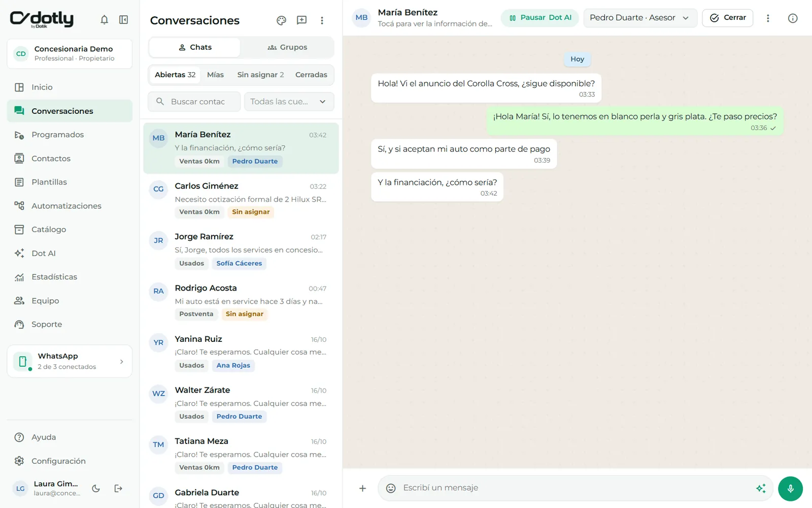
Task: Open Rodrigo Acosta conversation
Action: [x=241, y=301]
